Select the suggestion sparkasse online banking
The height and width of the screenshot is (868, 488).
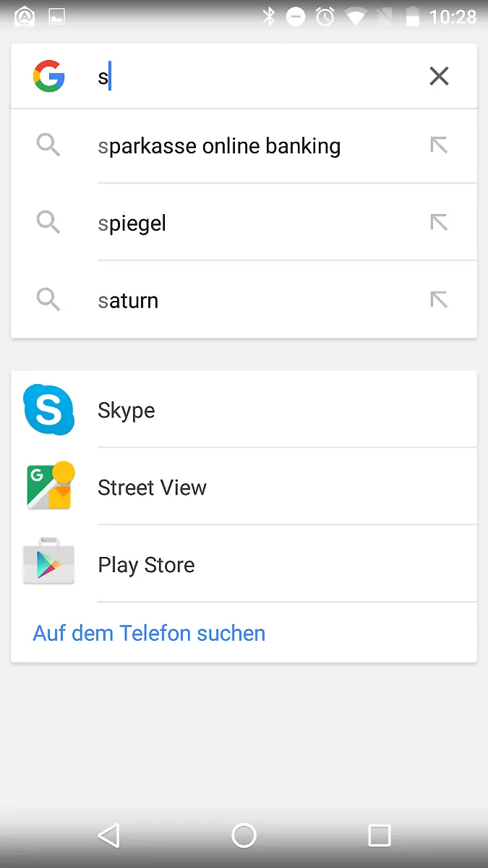click(219, 145)
